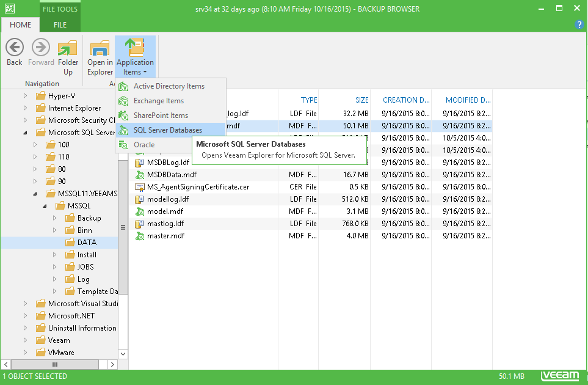Switch to the FILE ribbon tab

click(x=60, y=25)
